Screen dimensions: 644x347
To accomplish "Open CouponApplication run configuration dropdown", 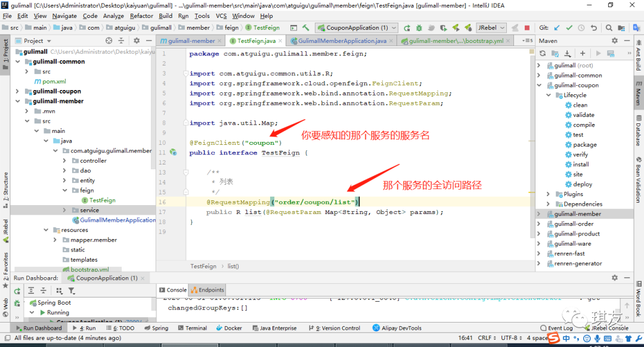I will (x=357, y=27).
